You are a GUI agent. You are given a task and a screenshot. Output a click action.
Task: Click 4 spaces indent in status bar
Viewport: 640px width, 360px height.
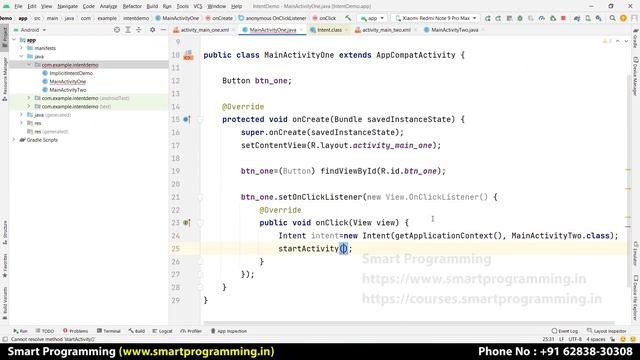pos(596,339)
